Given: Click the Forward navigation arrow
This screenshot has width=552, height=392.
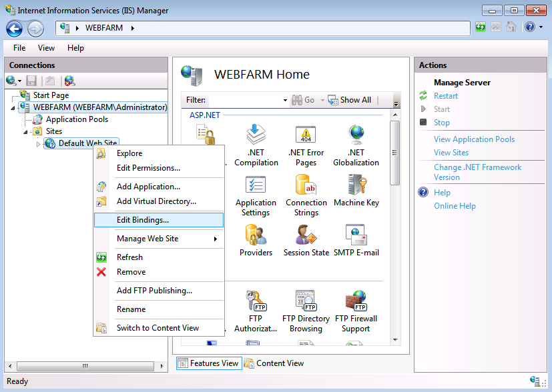Looking at the screenshot, I should [35, 29].
